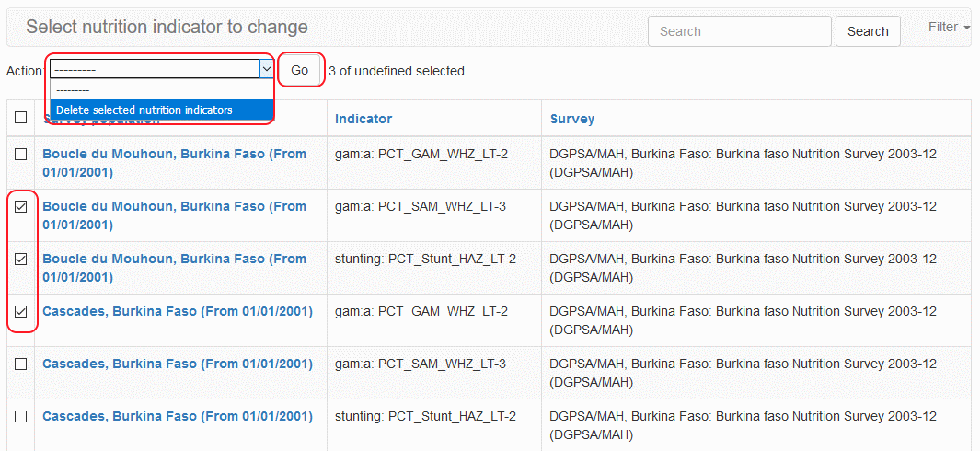Open Cascades link for PCT_SAM_WHZ_LT-3 row
This screenshot has width=980, height=451.
[x=178, y=364]
